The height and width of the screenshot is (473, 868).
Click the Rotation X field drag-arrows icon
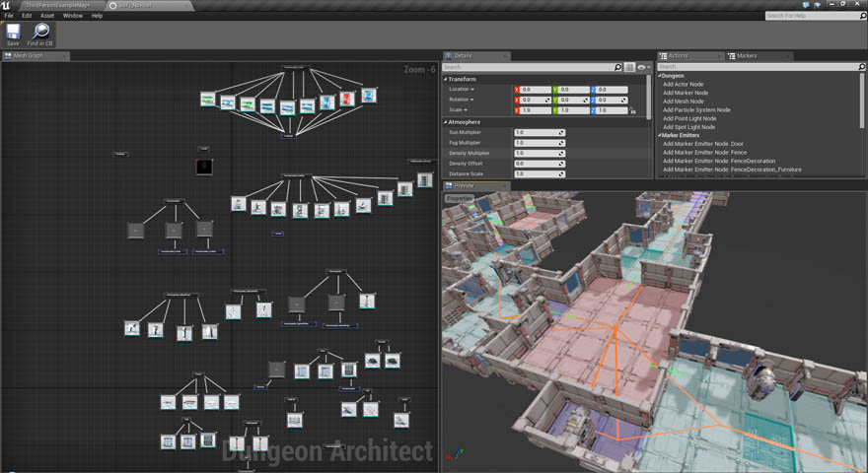(x=547, y=101)
